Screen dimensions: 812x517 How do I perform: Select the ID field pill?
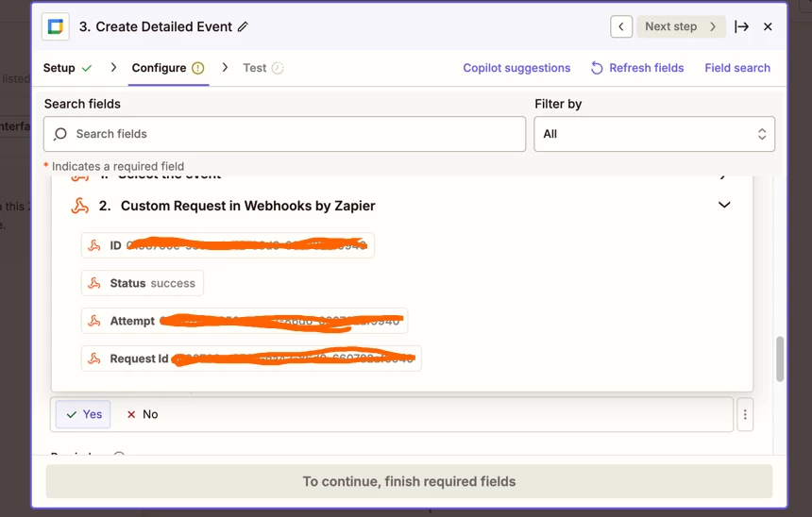pyautogui.click(x=228, y=245)
